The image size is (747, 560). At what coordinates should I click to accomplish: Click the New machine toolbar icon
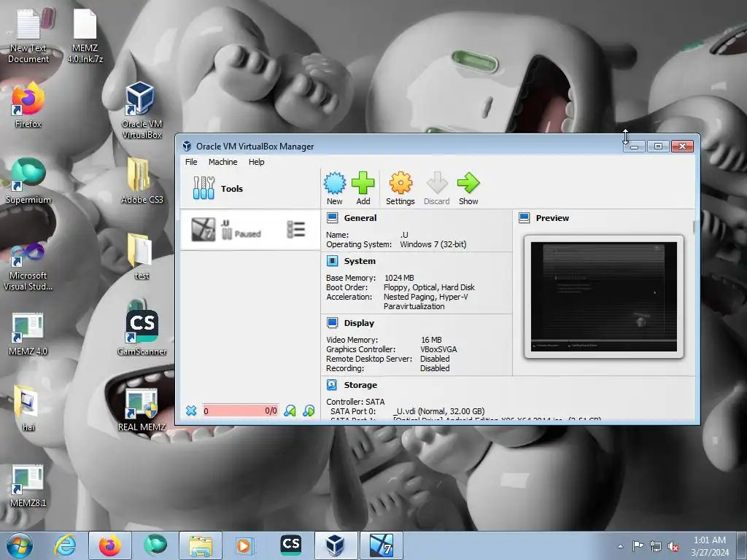point(335,188)
